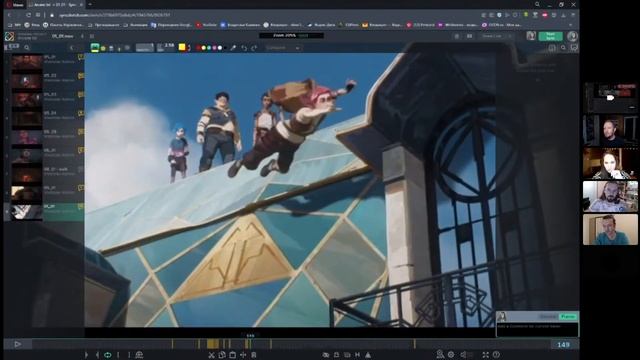Open the dropdown beside compare view icon
Viewport: 640px width, 360px height.
point(496,36)
